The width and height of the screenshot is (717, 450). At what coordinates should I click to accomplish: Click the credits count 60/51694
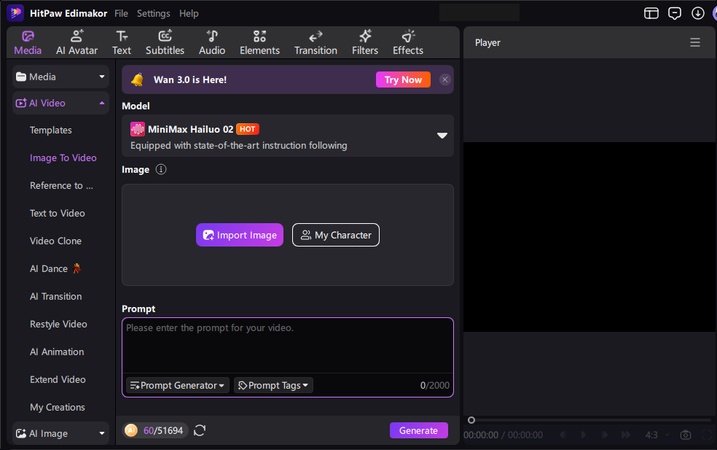[x=163, y=430]
